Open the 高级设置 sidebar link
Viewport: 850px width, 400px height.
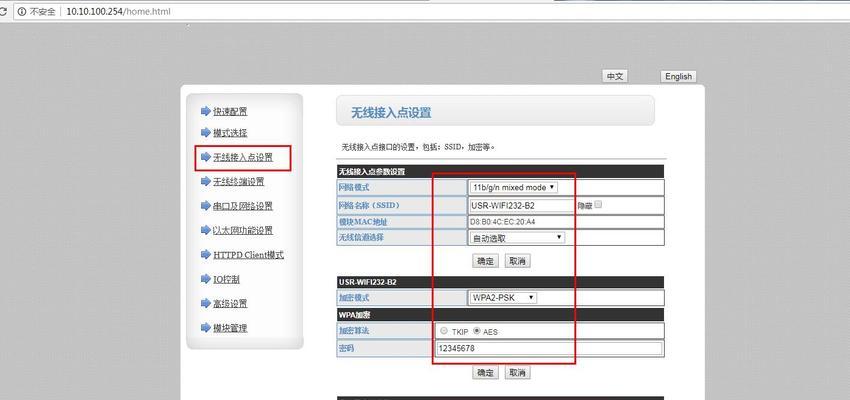pos(230,304)
